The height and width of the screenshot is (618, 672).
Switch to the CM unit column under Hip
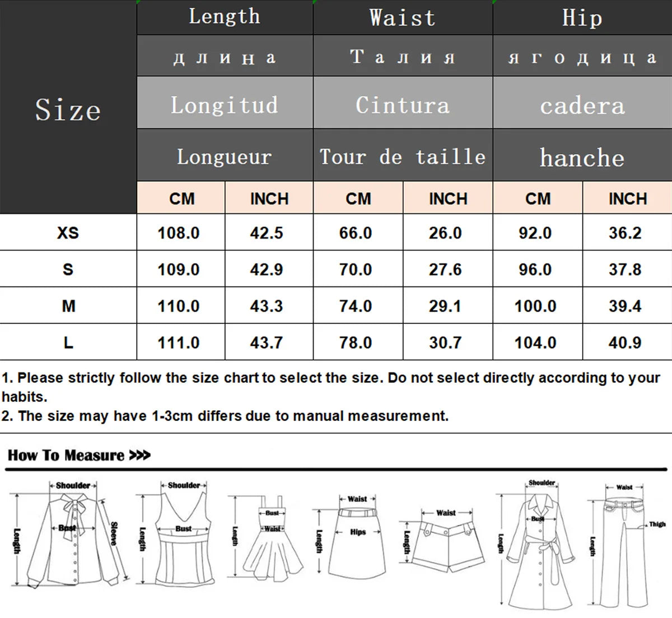[x=537, y=198]
